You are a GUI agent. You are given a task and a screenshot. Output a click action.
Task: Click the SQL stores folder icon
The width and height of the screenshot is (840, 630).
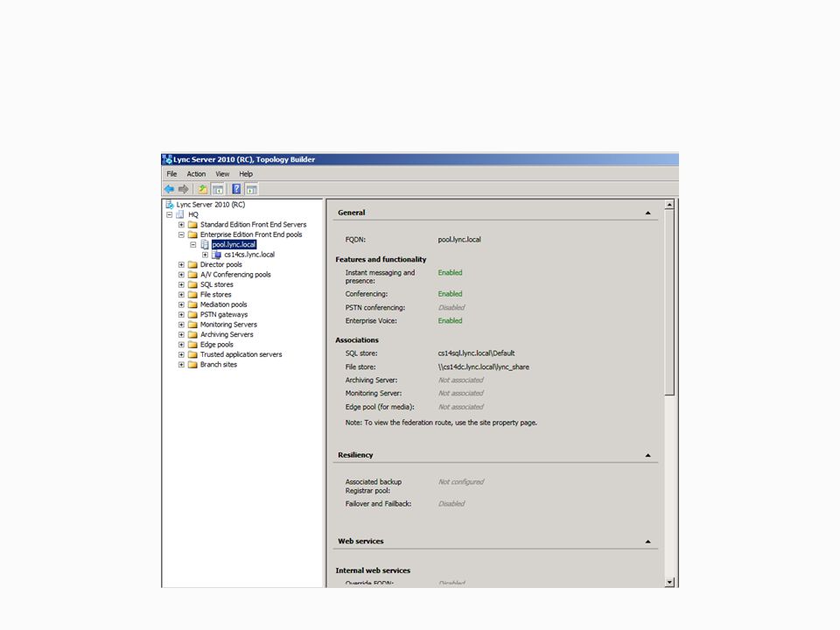(x=192, y=284)
